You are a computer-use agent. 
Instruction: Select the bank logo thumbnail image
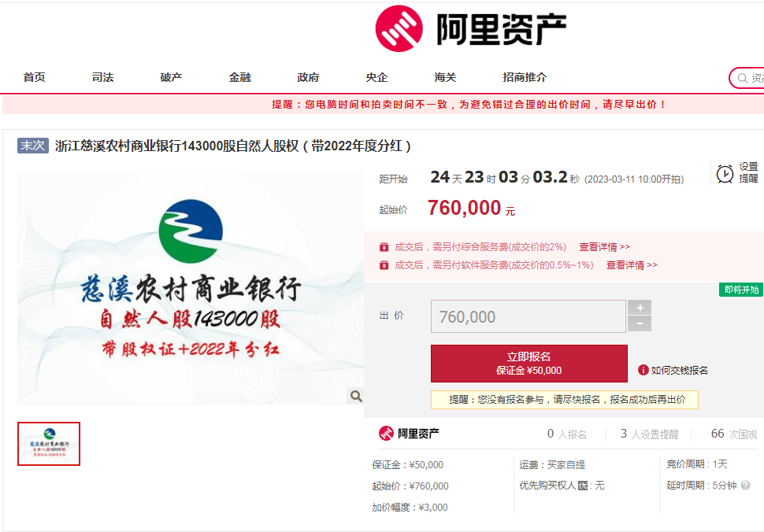point(49,444)
